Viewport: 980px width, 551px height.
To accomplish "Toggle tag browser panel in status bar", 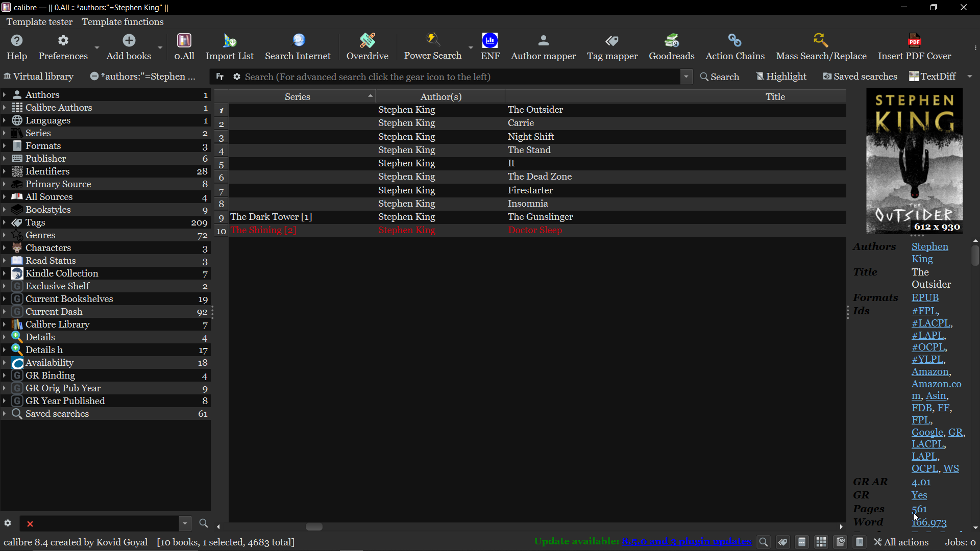I will (782, 542).
